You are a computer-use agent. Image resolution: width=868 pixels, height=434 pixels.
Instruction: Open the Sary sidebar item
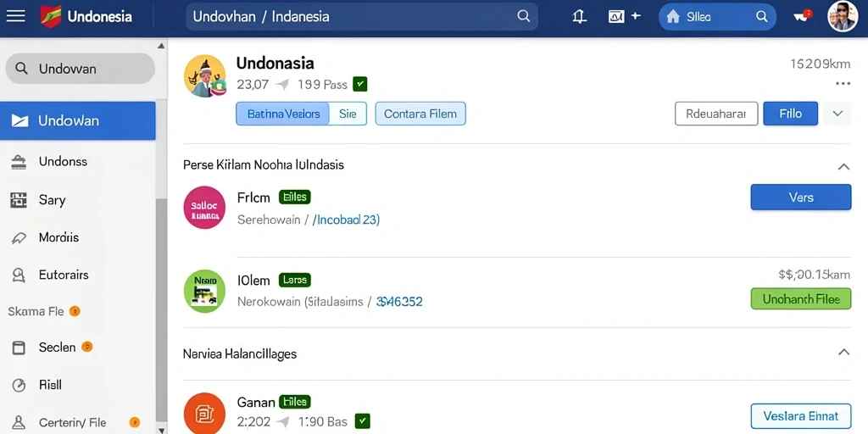(x=77, y=200)
